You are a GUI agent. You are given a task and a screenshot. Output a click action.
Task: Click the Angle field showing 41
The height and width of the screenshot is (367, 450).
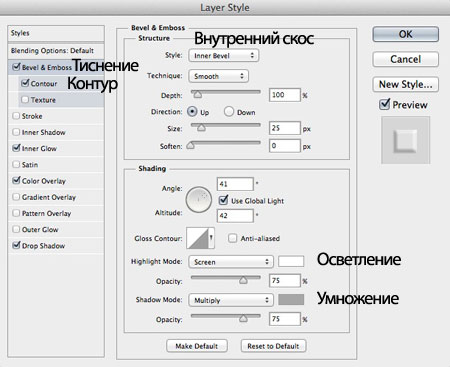235,184
